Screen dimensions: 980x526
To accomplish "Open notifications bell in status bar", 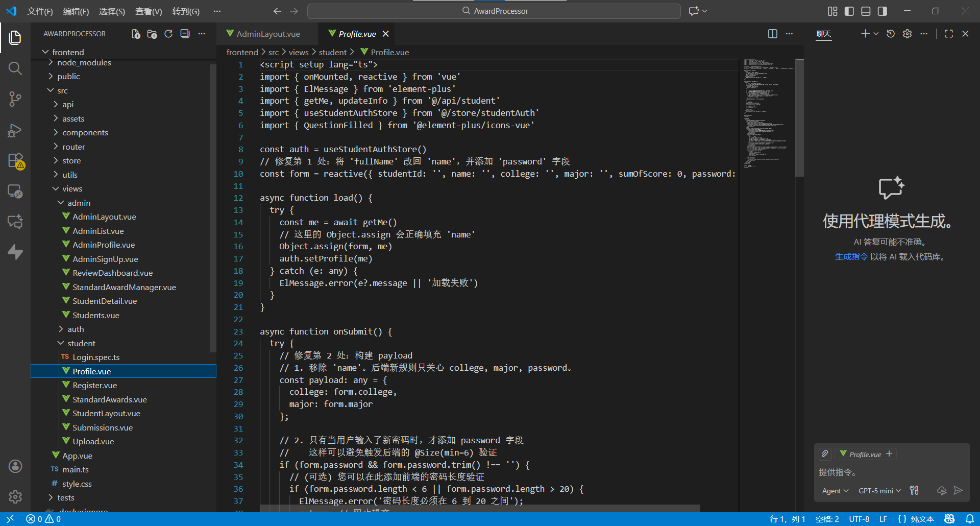I will pos(969,519).
